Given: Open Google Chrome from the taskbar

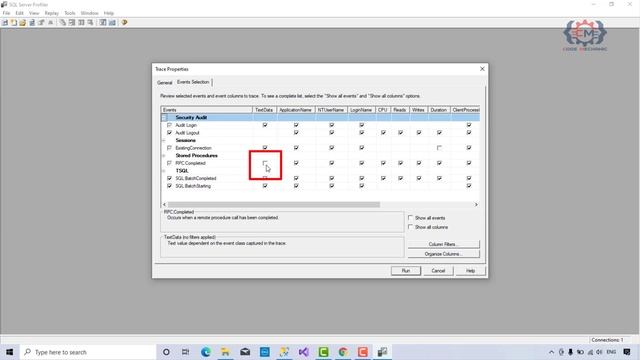Looking at the screenshot, I should (x=343, y=352).
